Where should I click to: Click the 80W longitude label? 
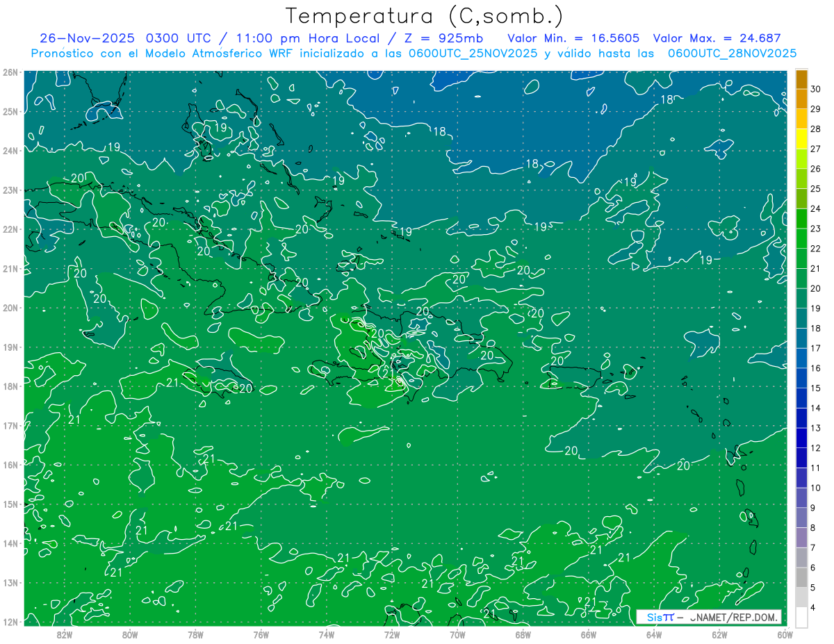(x=130, y=634)
